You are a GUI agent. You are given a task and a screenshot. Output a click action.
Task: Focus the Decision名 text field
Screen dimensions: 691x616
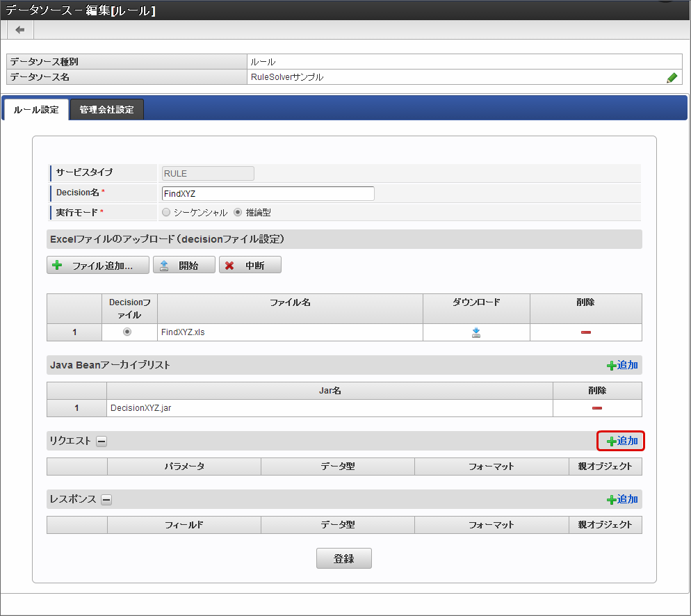click(268, 193)
